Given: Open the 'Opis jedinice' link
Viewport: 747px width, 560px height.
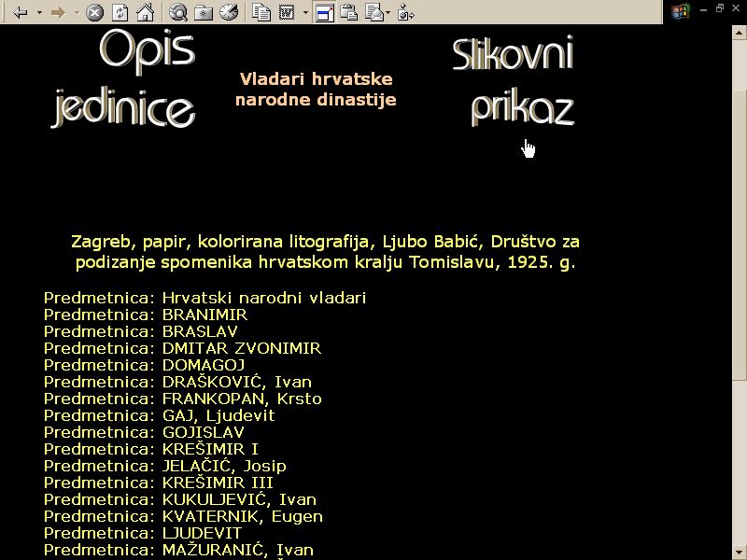Looking at the screenshot, I should [123, 79].
